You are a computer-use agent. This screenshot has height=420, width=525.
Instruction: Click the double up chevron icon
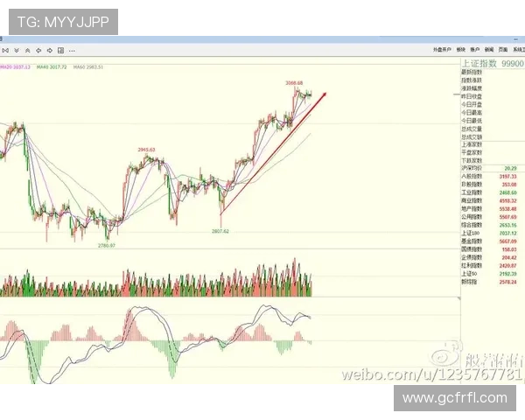click(x=27, y=51)
